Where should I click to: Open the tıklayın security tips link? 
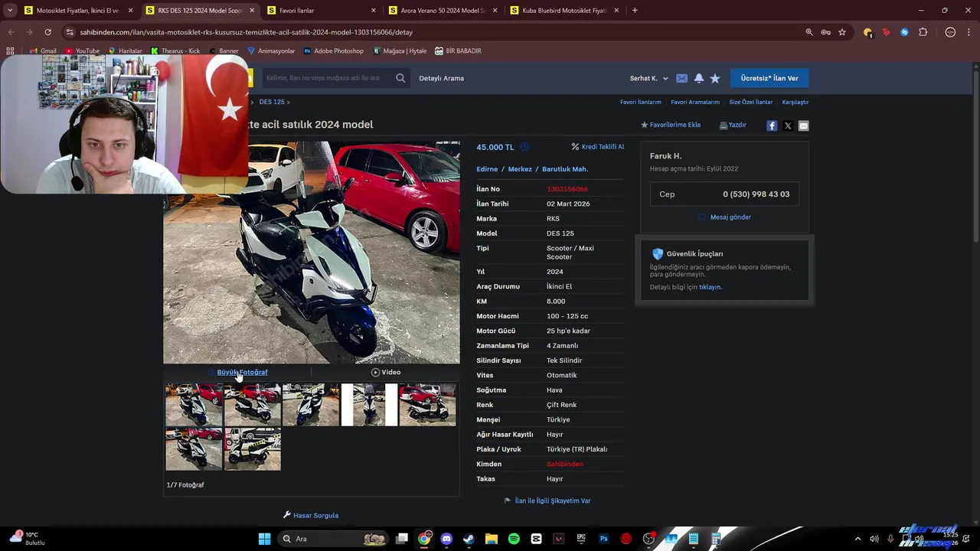click(x=710, y=287)
